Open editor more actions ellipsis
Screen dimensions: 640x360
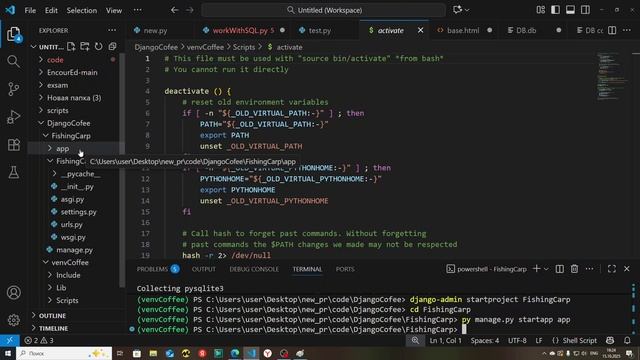(x=627, y=30)
